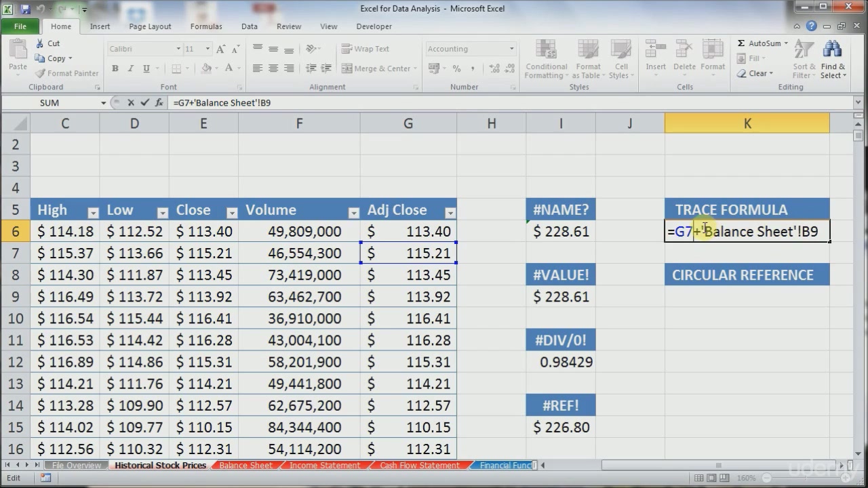
Task: Open the File tab
Action: [20, 26]
